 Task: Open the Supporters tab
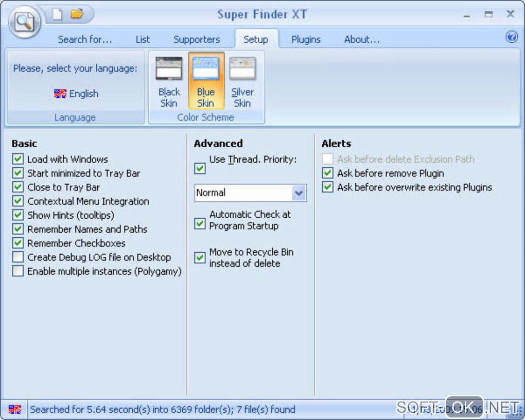pos(197,40)
